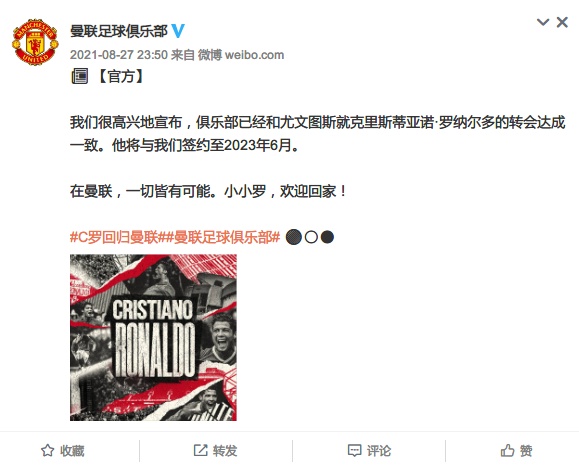Expand the post options chevron
The image size is (579, 468).
coord(543,22)
